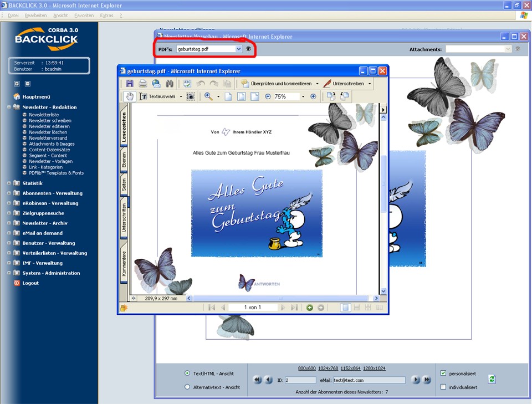Expand the Statistik tree node
This screenshot has width=532, height=404.
[9, 183]
